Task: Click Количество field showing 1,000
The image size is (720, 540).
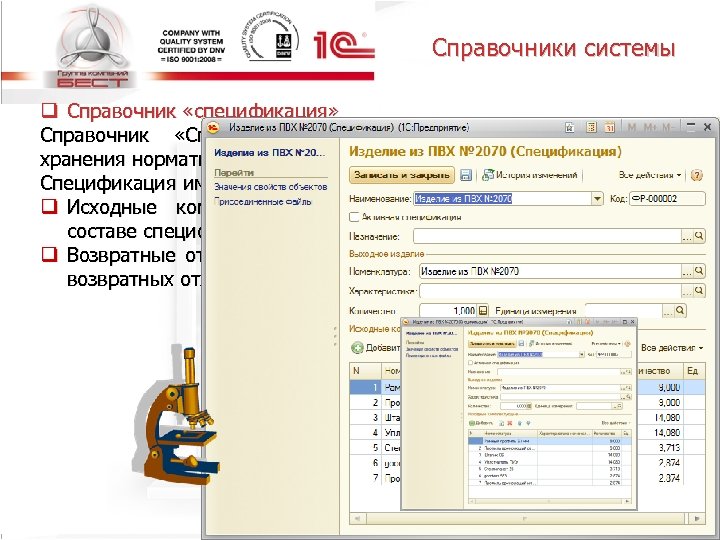Action: point(448,311)
